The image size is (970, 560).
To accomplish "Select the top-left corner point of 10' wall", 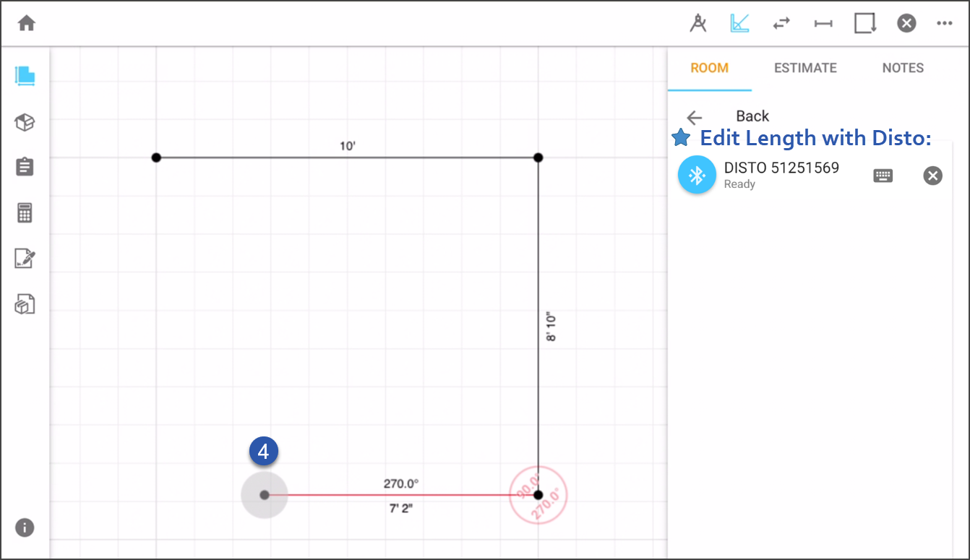I will coord(156,158).
